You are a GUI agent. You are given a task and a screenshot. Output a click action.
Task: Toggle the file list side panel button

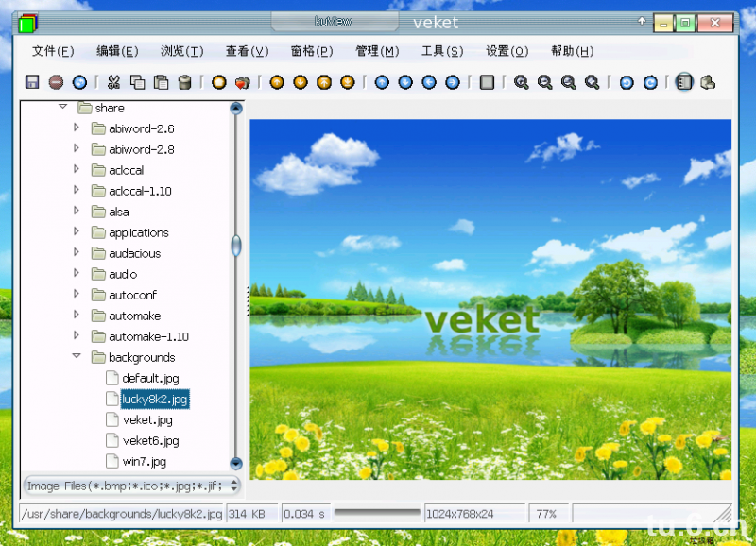pos(683,82)
